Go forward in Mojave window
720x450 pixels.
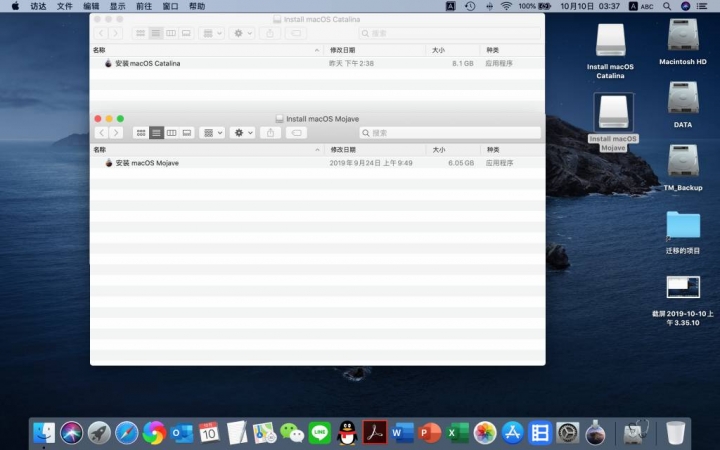[x=116, y=133]
